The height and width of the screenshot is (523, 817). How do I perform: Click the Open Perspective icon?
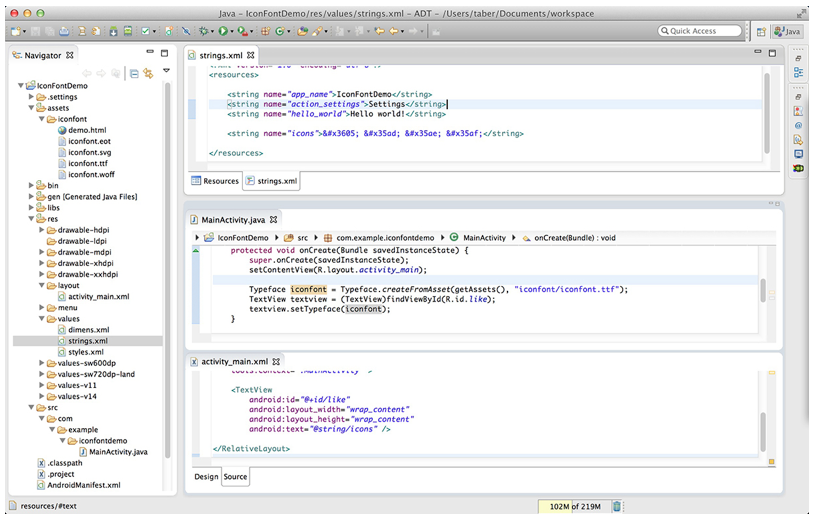coord(761,32)
